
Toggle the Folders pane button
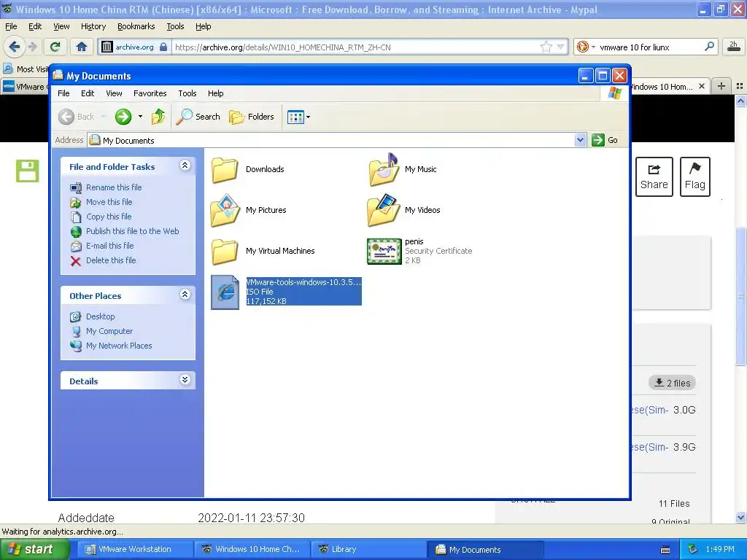[x=252, y=117]
